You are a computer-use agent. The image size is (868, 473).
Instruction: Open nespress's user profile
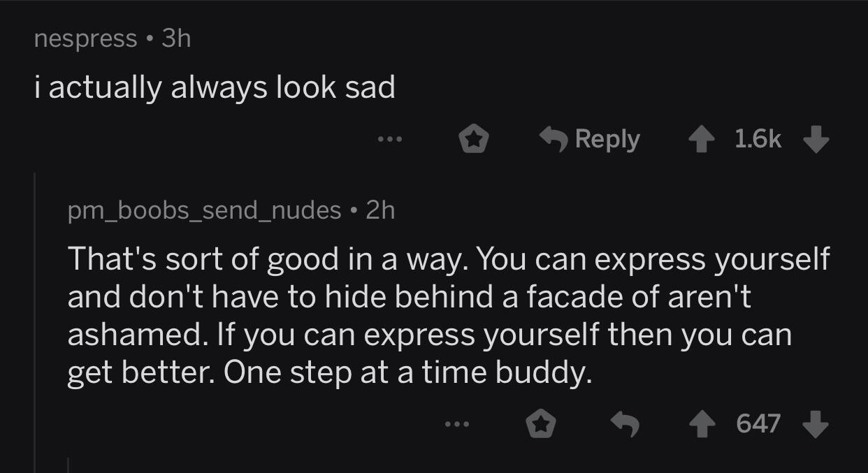pos(84,38)
